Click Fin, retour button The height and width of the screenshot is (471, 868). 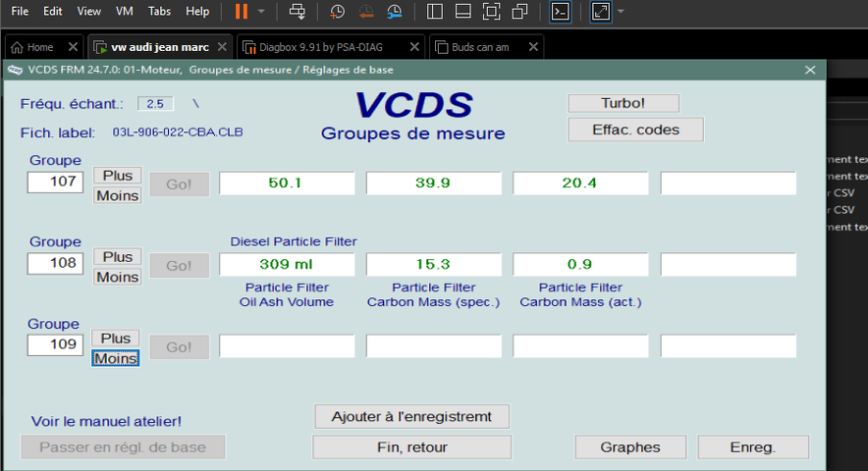click(411, 447)
